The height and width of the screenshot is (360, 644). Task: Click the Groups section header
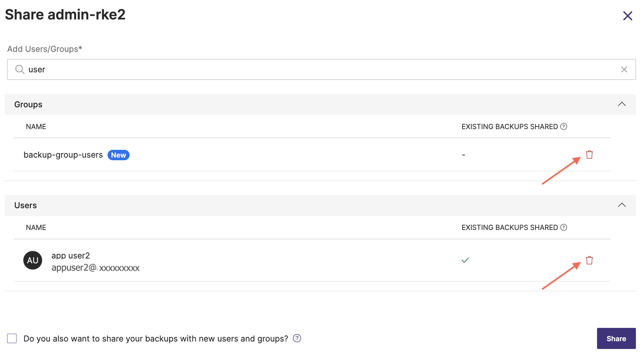[28, 104]
